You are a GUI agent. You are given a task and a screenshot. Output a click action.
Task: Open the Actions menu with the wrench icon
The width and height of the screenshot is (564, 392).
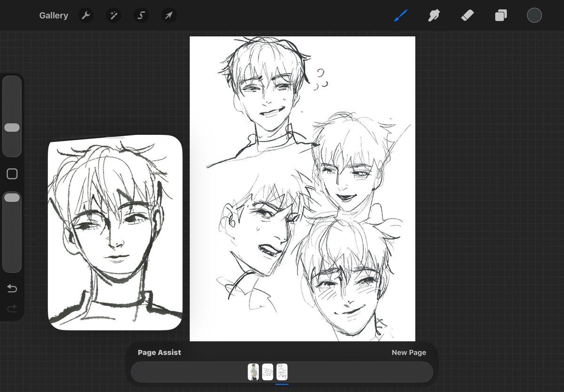[86, 15]
